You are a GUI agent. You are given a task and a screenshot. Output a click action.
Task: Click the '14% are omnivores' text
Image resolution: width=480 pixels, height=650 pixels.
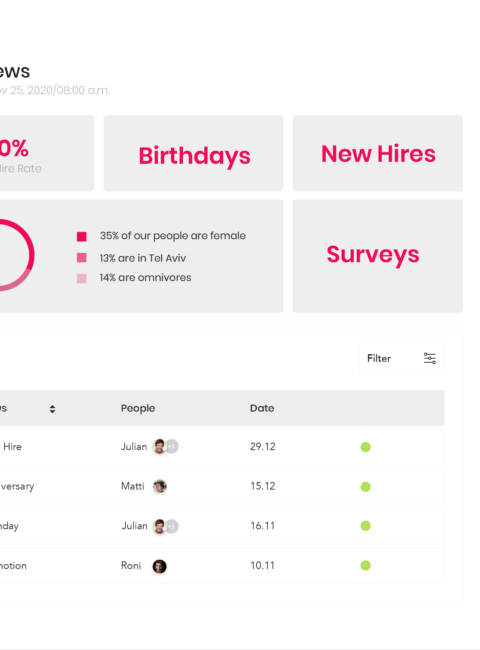tap(145, 278)
